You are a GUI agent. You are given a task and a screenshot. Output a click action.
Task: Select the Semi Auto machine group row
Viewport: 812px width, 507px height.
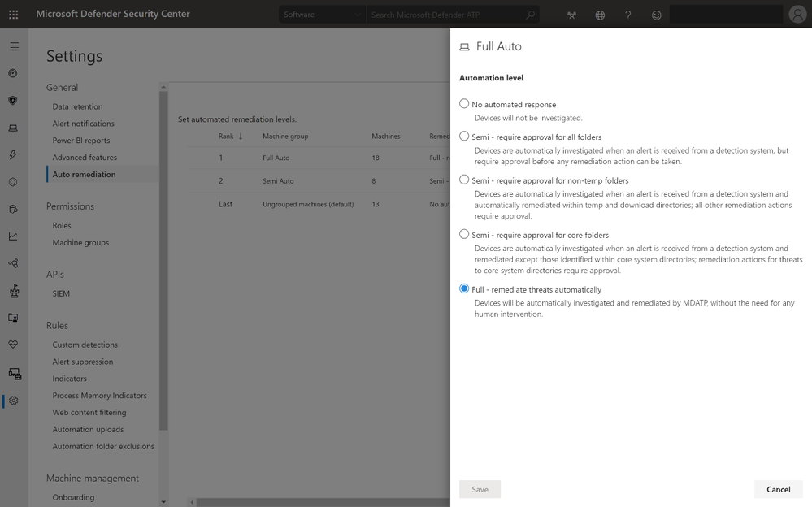(x=318, y=181)
